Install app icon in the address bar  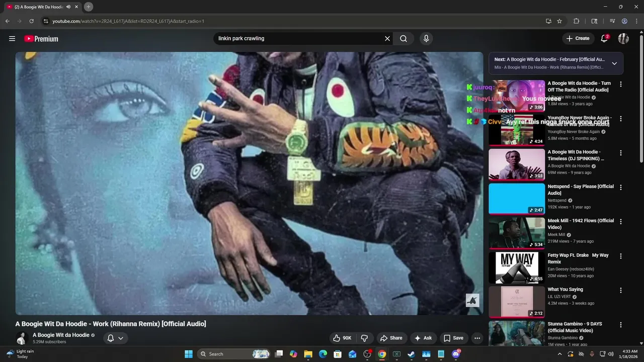point(548,21)
